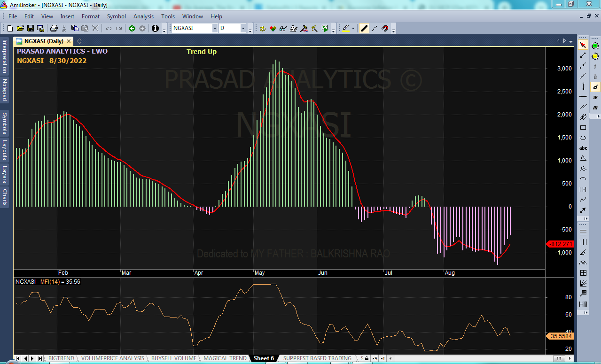The image size is (601, 364).
Task: Select the triangle drawing tool
Action: 583,158
